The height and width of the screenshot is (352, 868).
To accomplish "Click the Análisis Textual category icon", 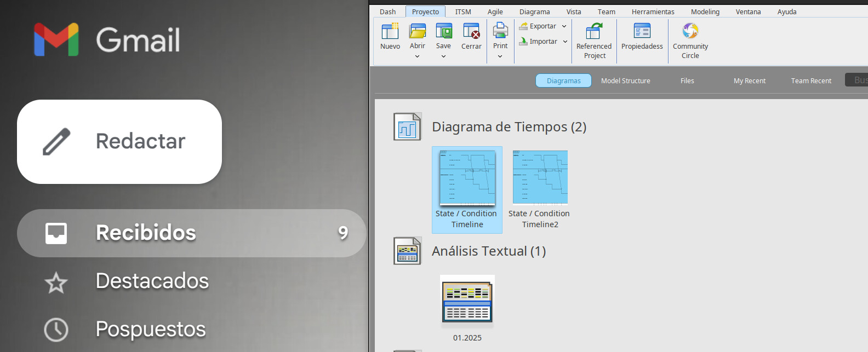I will (x=407, y=251).
